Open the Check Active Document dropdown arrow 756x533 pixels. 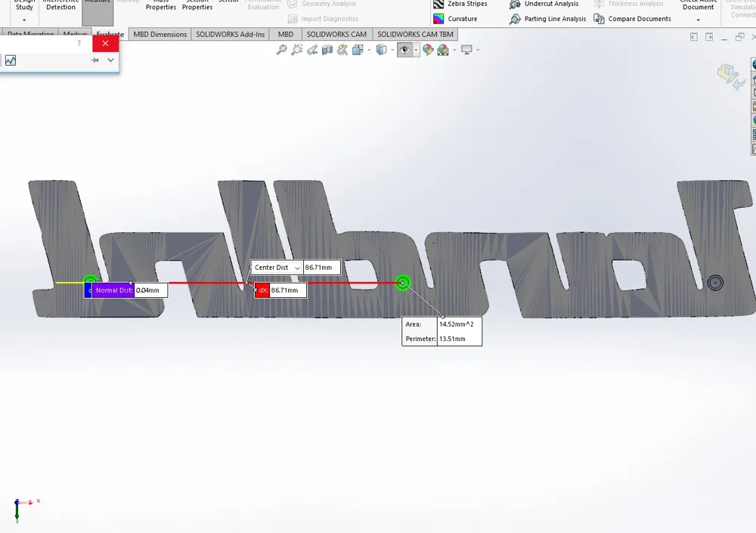point(698,20)
